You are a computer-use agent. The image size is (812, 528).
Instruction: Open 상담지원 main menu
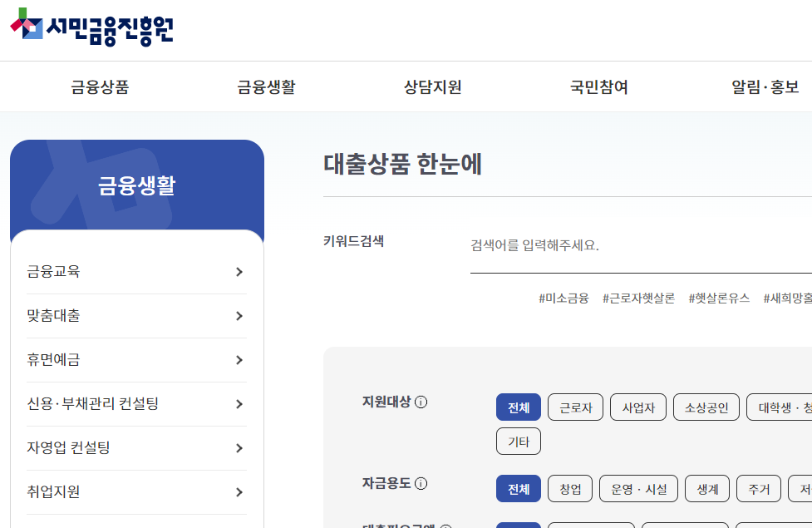point(432,87)
